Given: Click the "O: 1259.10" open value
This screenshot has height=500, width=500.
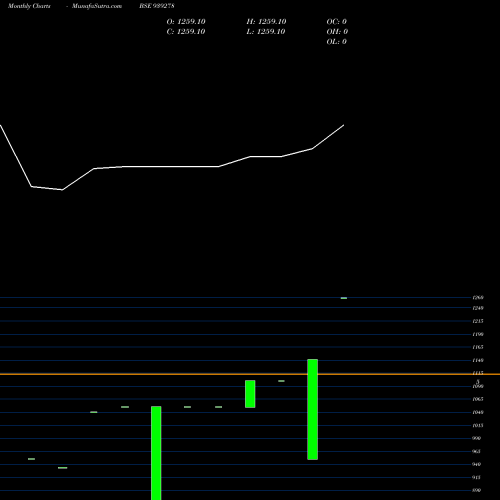Looking at the screenshot, I should coord(186,22).
